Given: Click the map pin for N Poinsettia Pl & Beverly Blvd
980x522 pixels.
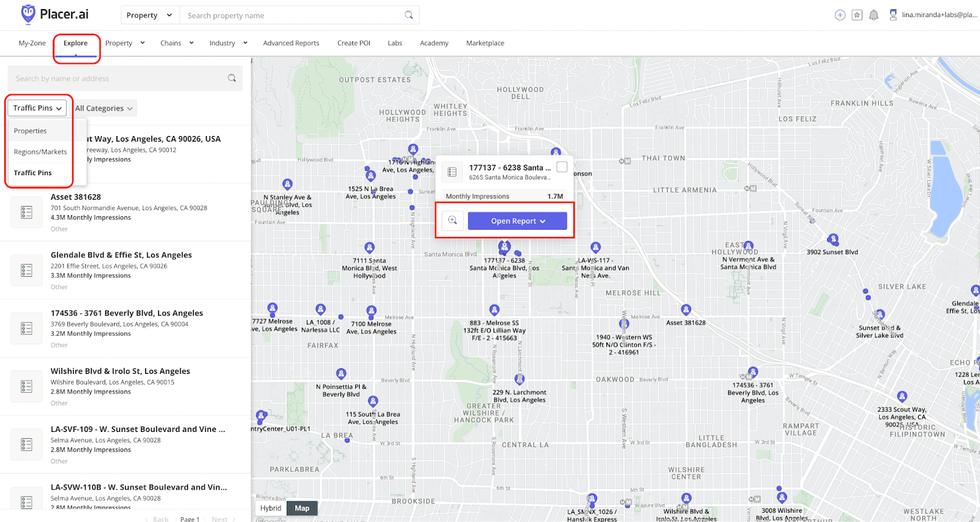Looking at the screenshot, I should 341,374.
